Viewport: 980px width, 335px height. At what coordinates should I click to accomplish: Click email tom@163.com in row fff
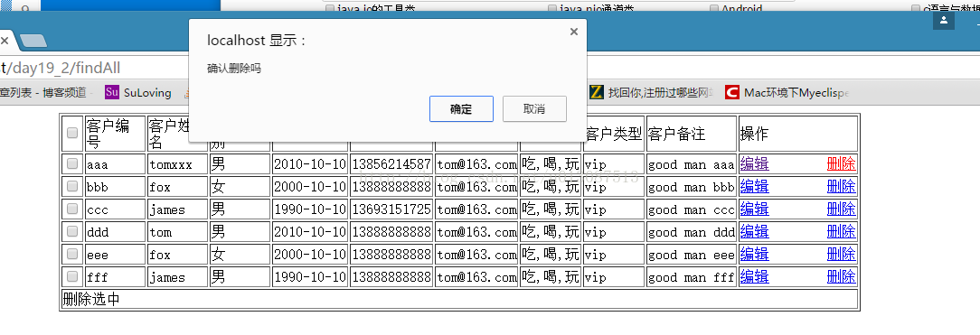476,277
